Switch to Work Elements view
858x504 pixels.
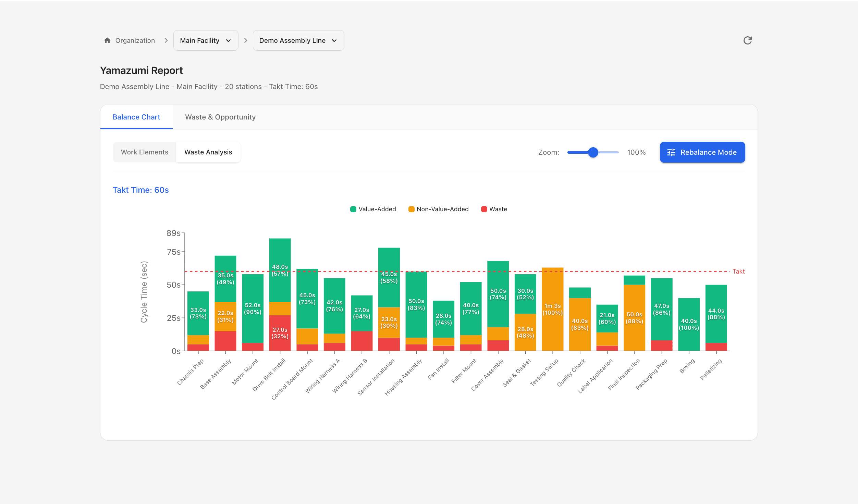(144, 152)
